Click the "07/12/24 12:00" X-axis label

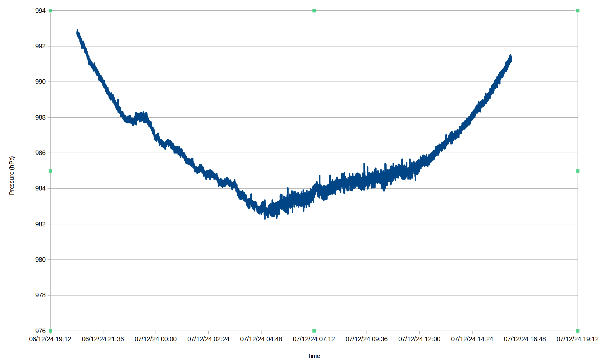point(419,339)
